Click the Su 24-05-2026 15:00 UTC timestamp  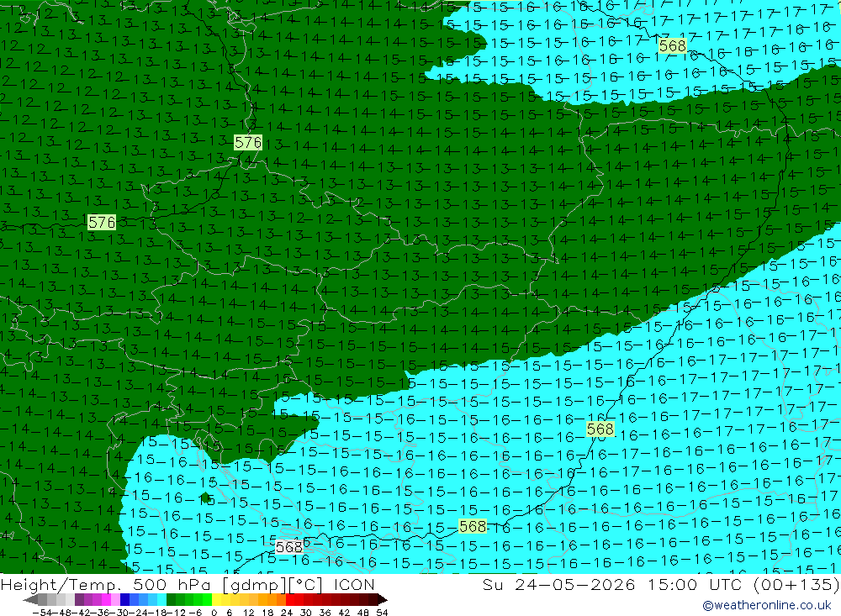coord(614,584)
